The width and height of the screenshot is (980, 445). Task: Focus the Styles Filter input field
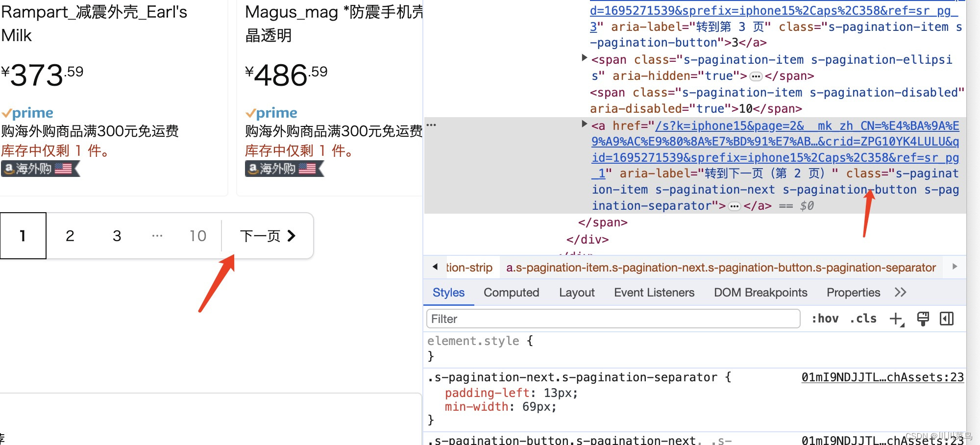613,319
